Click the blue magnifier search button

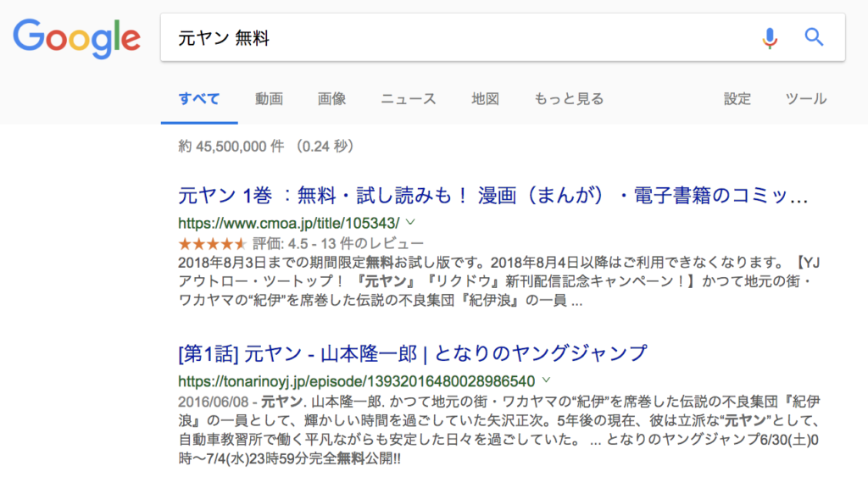(x=814, y=37)
